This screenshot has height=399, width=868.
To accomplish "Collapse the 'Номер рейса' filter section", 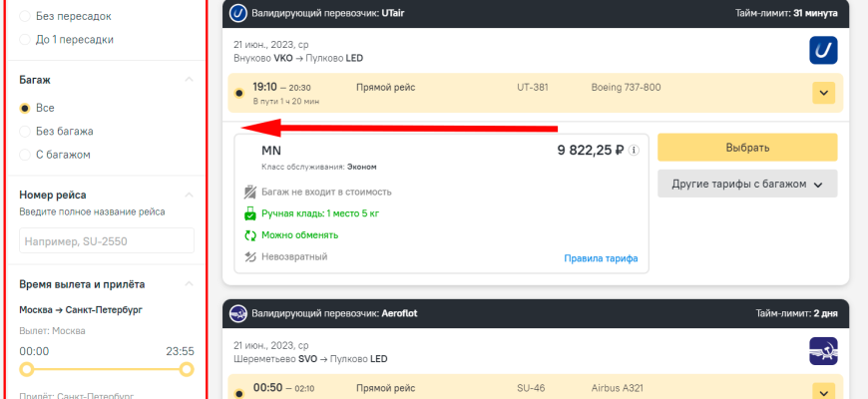I will (189, 196).
